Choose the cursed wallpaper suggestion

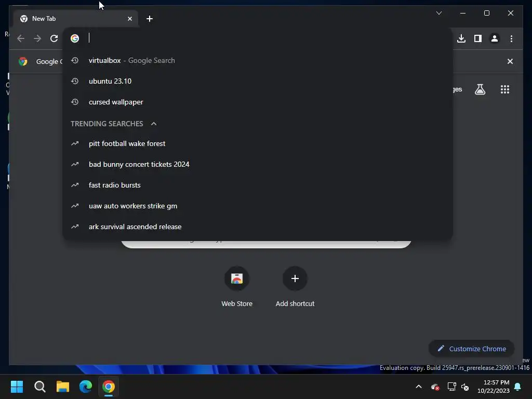point(258,102)
